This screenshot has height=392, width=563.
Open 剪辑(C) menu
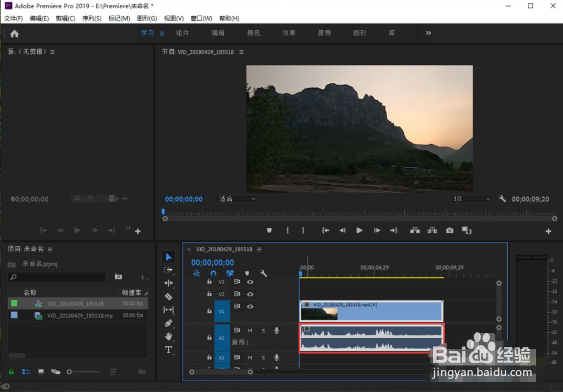66,18
